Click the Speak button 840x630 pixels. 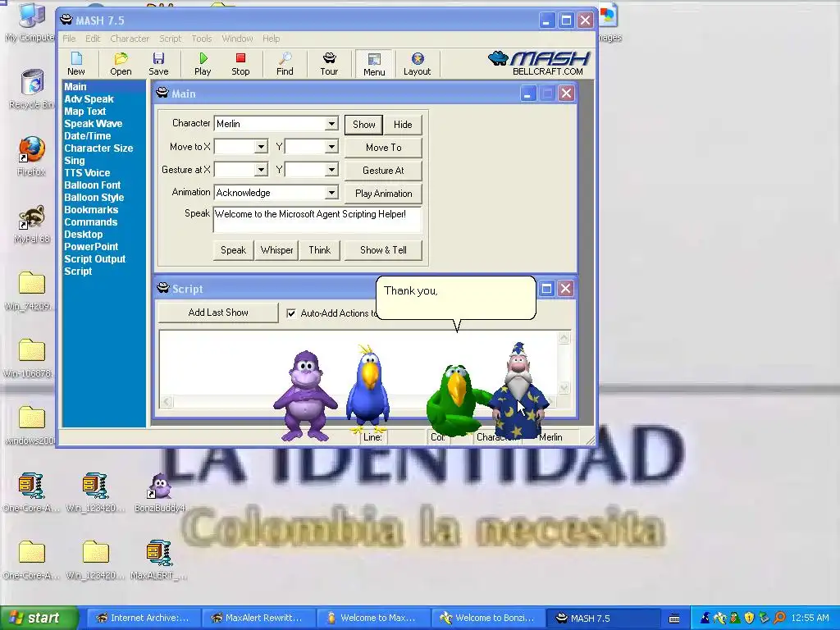pos(233,250)
